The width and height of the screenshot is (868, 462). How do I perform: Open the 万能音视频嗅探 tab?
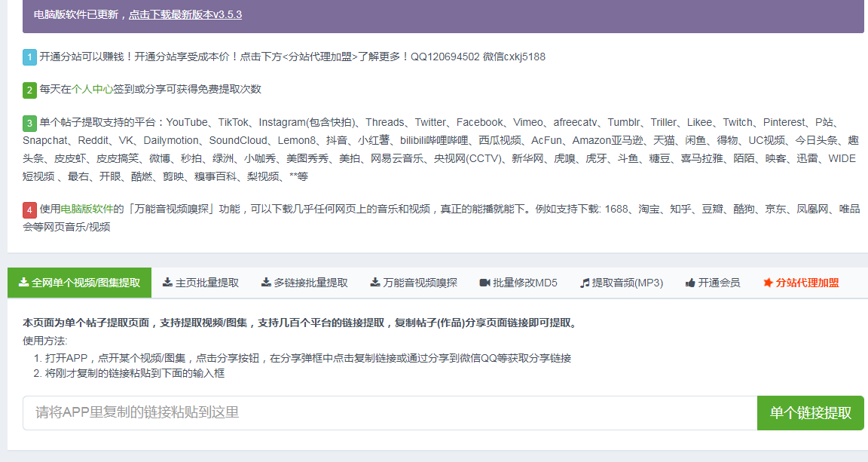(414, 283)
